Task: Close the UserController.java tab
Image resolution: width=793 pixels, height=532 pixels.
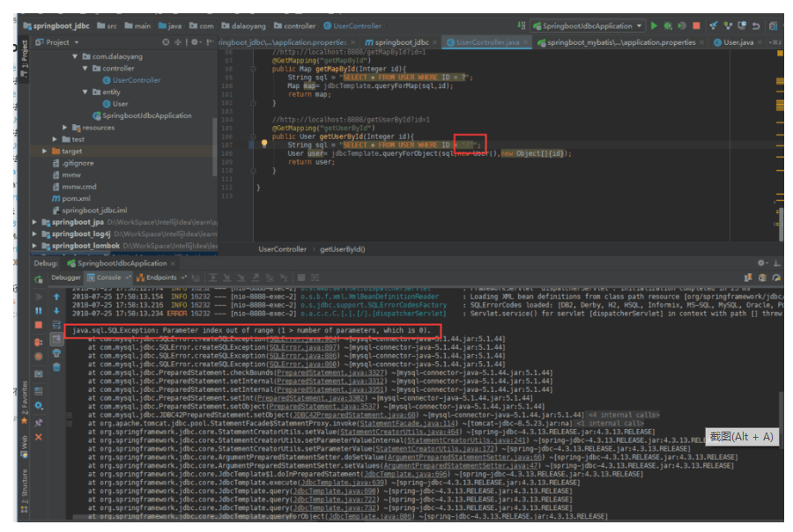Action: 525,42
